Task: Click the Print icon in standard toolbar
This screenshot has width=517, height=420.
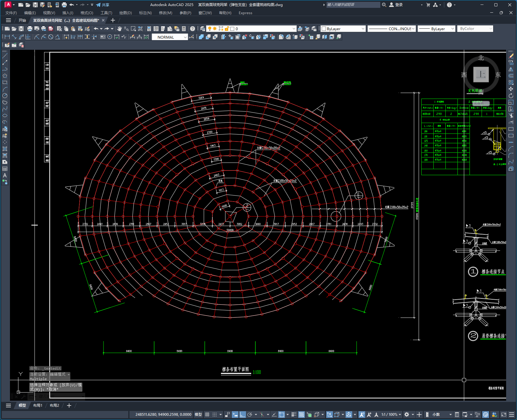Action: (30, 29)
